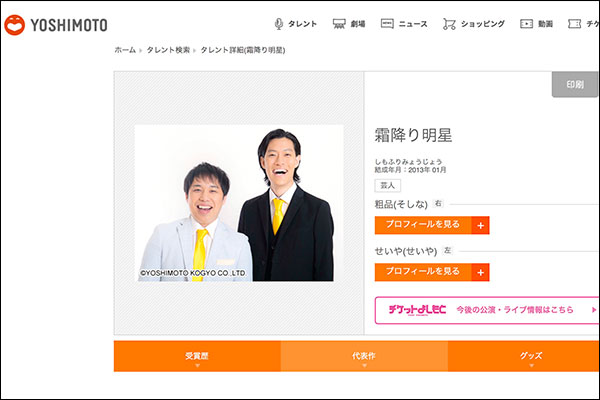Open タレント検索 breadcrumb link
600x400 pixels.
click(x=168, y=49)
